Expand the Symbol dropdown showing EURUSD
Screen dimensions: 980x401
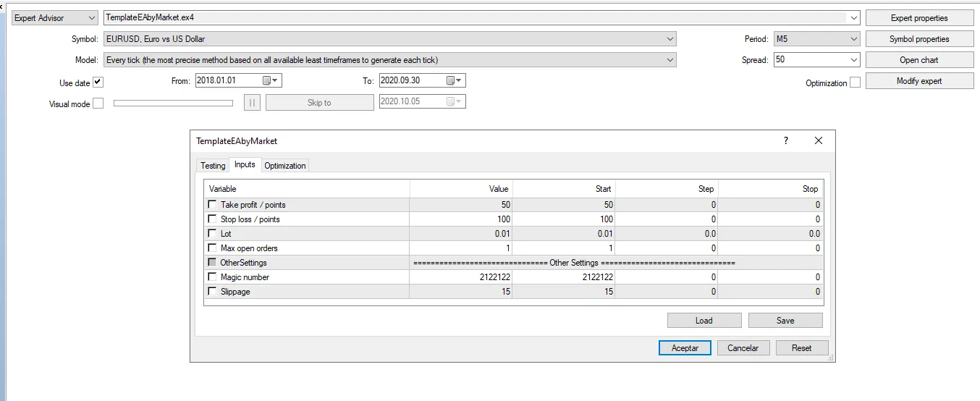(x=669, y=39)
